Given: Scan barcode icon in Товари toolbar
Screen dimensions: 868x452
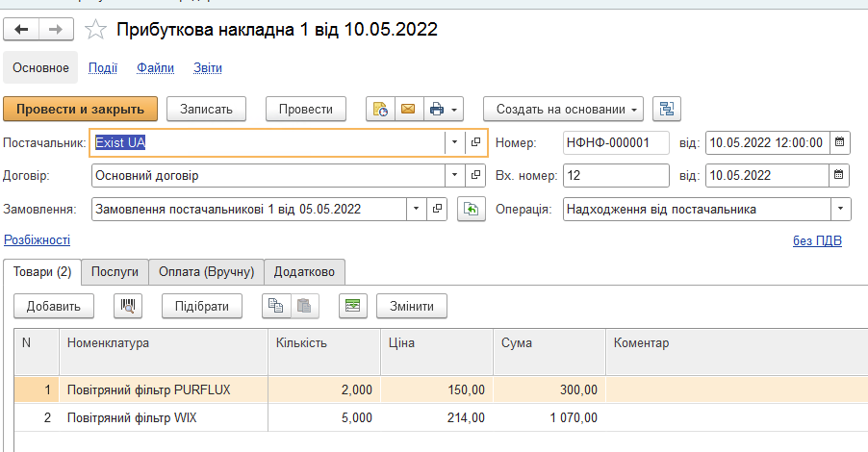Looking at the screenshot, I should (128, 306).
